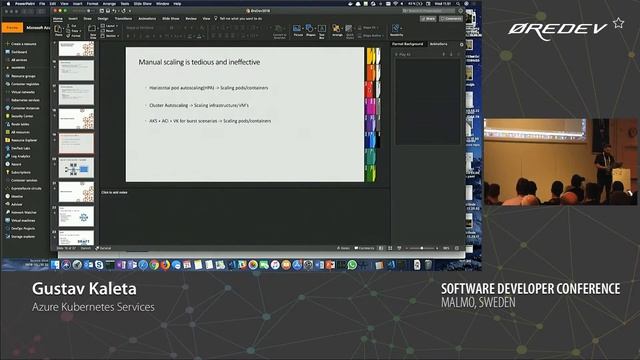This screenshot has height=360, width=640.
Task: Open Finder from the Dock
Action: coord(55,265)
